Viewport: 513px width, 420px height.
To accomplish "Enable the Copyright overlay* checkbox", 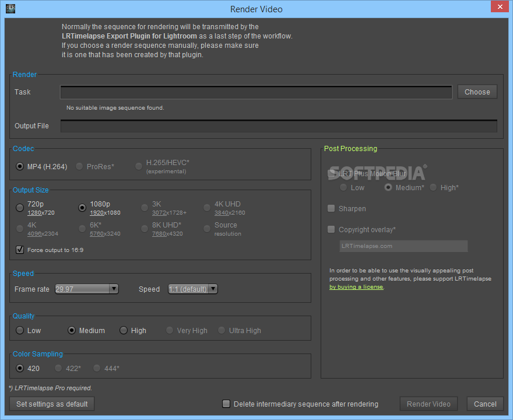I will 331,229.
